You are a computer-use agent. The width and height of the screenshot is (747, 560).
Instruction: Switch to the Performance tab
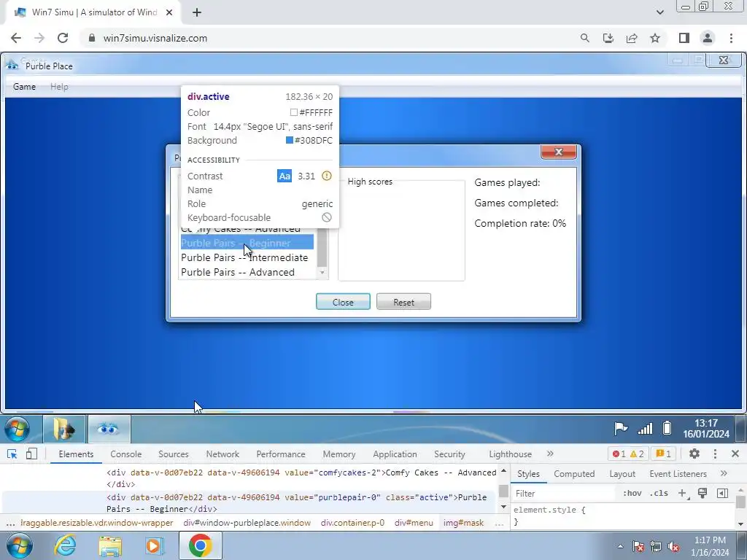[x=281, y=454]
